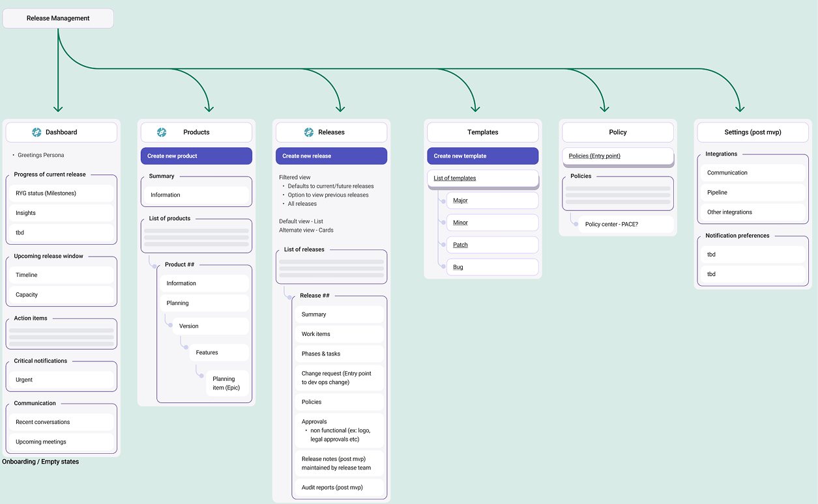Select the Work items card
Screen dimensions: 818x504
click(340, 334)
